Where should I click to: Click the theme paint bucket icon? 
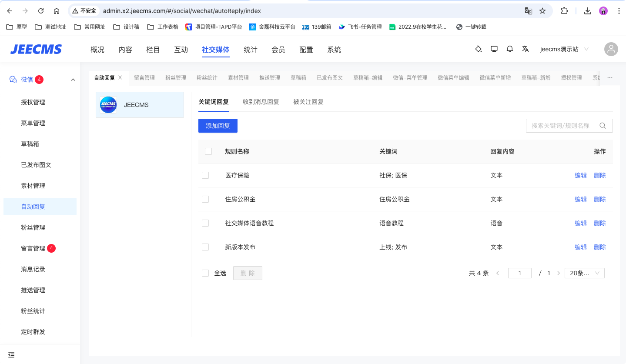pyautogui.click(x=479, y=49)
